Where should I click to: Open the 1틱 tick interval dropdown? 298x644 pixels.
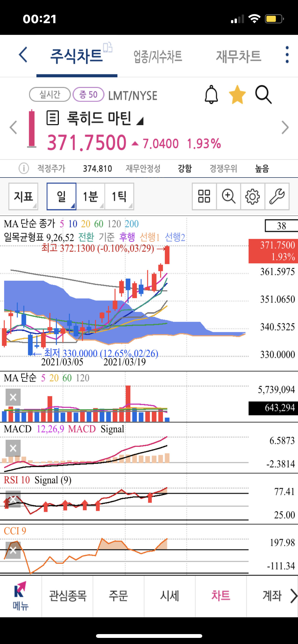pyautogui.click(x=119, y=196)
